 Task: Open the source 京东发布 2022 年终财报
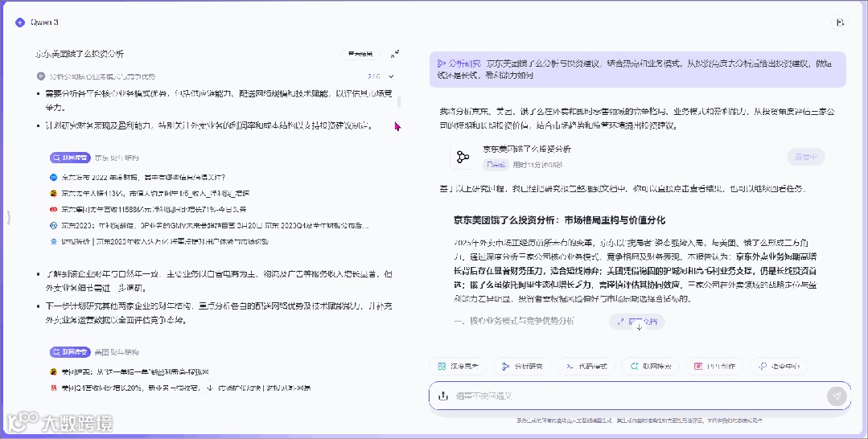click(143, 178)
